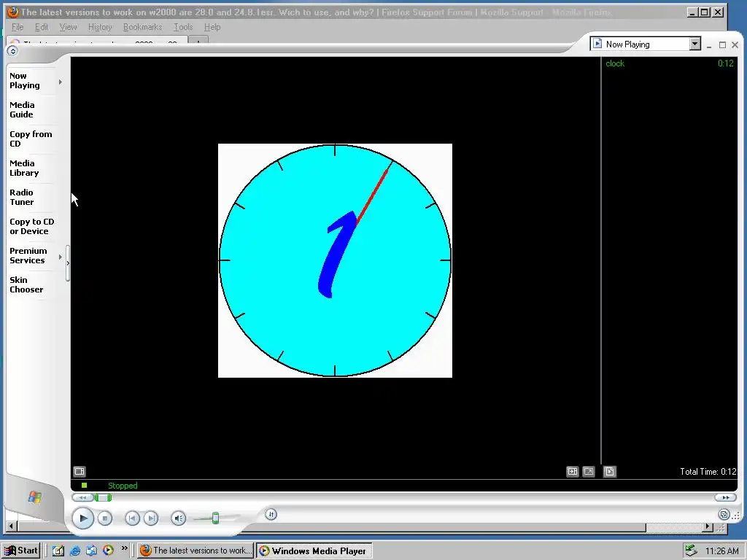This screenshot has height=560, width=747.
Task: Click Show Desktop quick launch icon
Action: [x=58, y=551]
